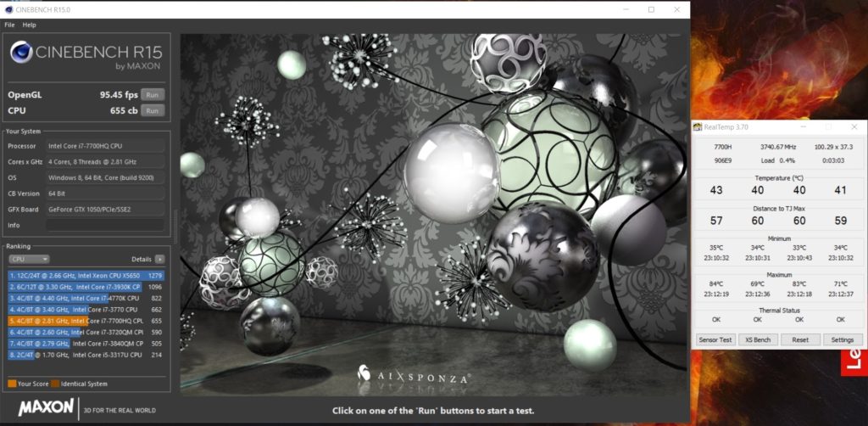Image resolution: width=868 pixels, height=426 pixels.
Task: Click the Sensor Test button in RealTemp
Action: click(x=715, y=339)
